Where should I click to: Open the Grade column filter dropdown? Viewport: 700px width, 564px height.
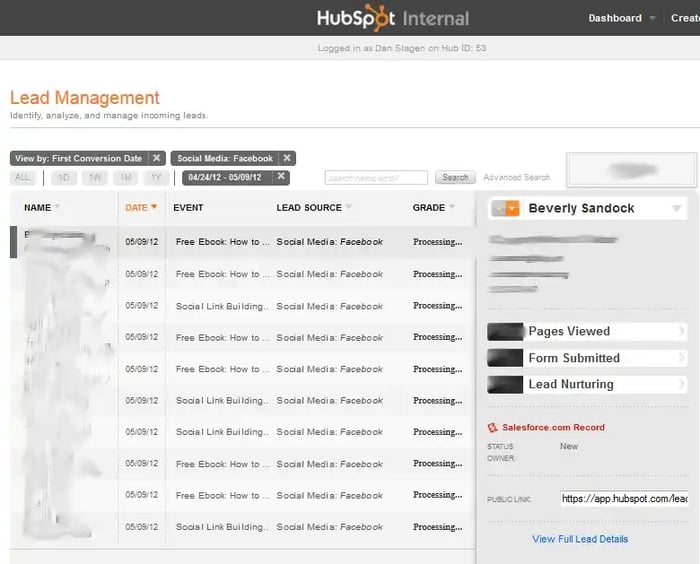coord(452,208)
